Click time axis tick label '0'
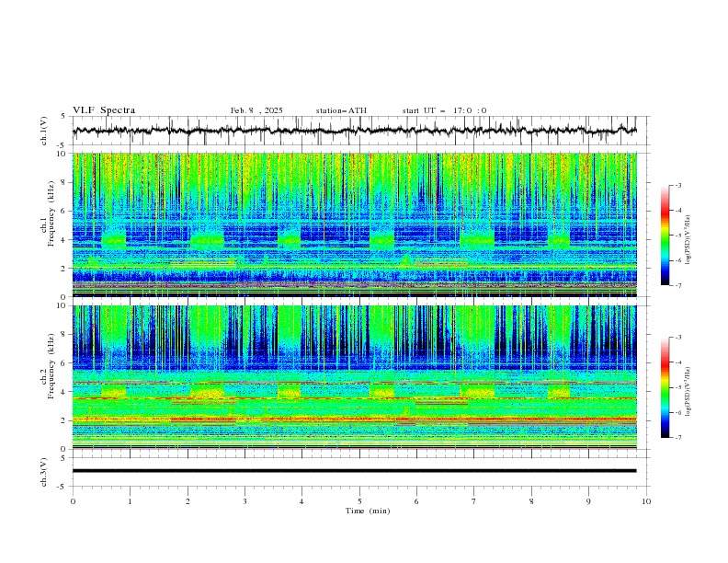Screen dimensions: 728x563 click(73, 501)
